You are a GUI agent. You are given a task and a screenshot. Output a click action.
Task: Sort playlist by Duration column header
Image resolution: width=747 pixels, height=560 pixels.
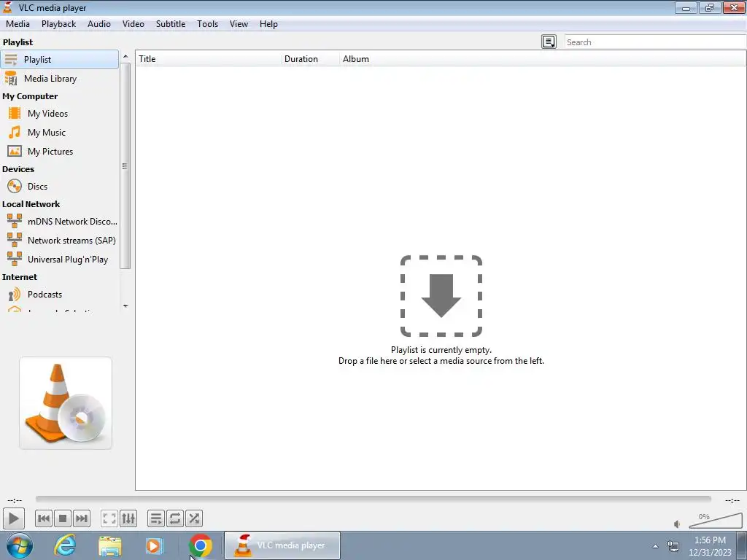tap(310, 59)
